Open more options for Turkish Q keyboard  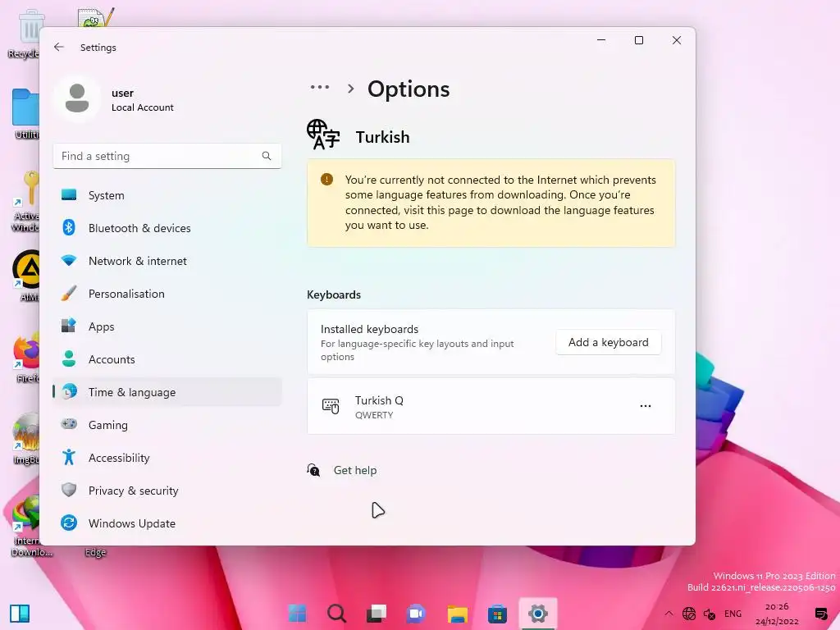(646, 406)
